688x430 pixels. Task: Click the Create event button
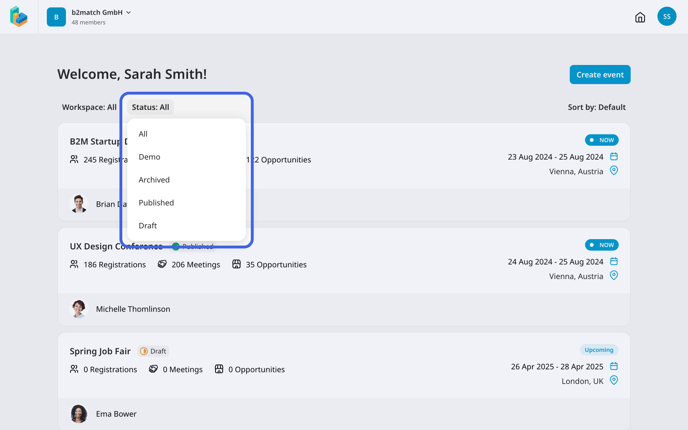coord(599,75)
